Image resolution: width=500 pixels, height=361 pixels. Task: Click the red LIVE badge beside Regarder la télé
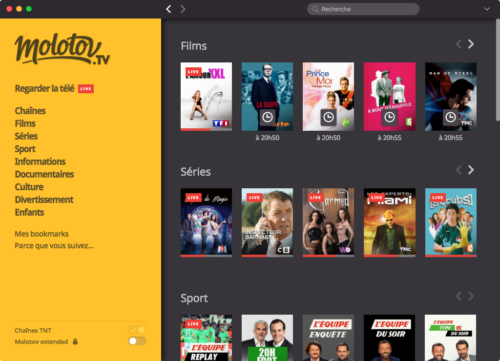(x=86, y=89)
